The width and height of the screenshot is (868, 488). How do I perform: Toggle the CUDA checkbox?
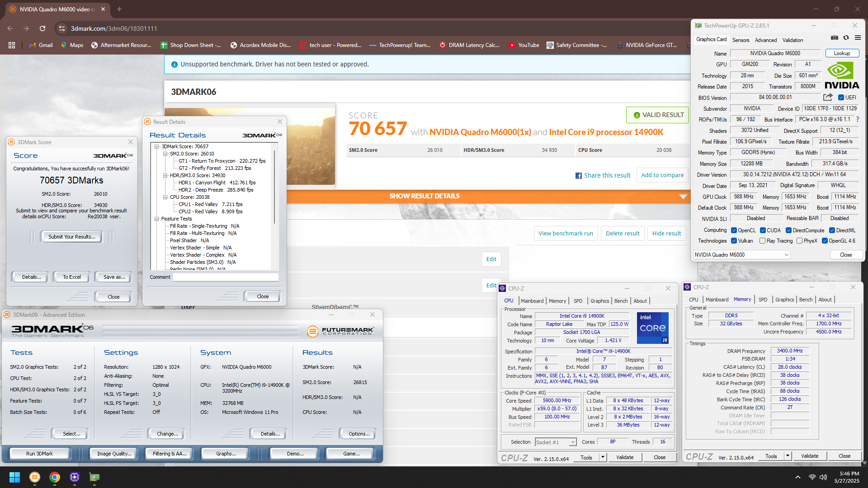[x=763, y=230]
